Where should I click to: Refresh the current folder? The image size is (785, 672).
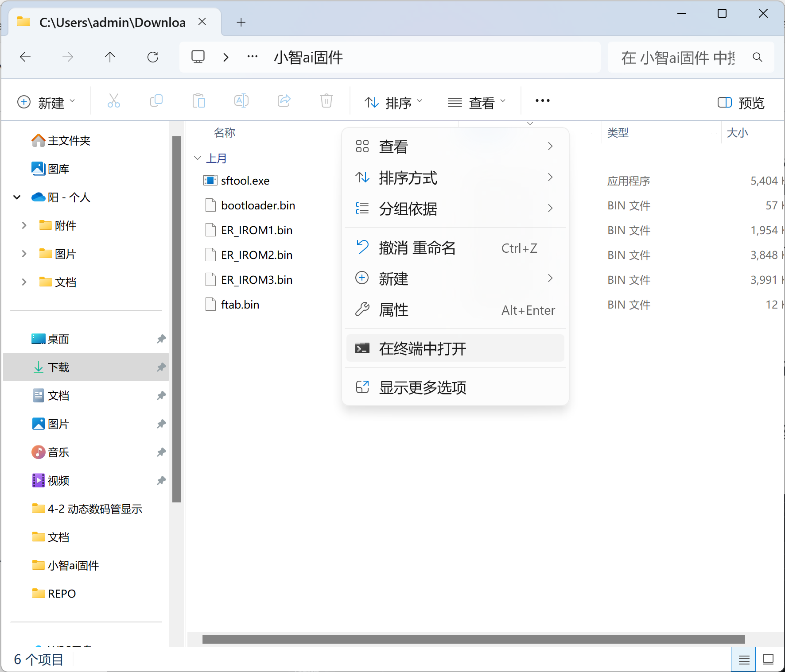point(153,57)
